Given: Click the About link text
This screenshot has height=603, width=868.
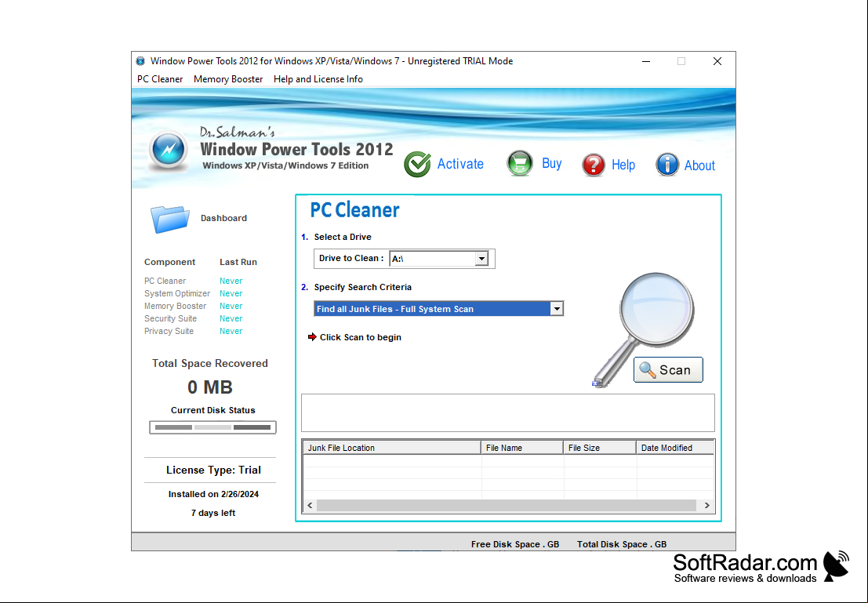Looking at the screenshot, I should click(x=699, y=165).
